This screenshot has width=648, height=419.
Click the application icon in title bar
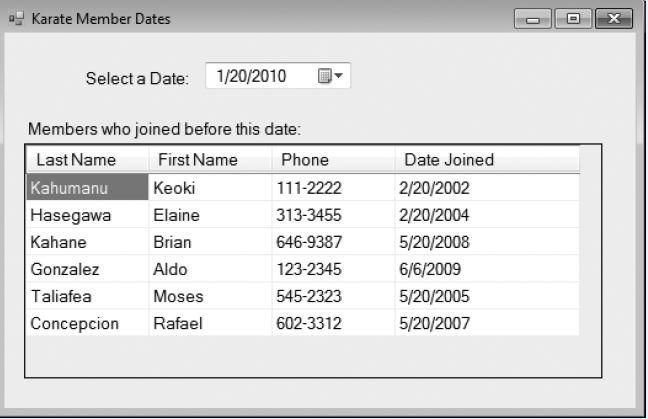coord(17,19)
